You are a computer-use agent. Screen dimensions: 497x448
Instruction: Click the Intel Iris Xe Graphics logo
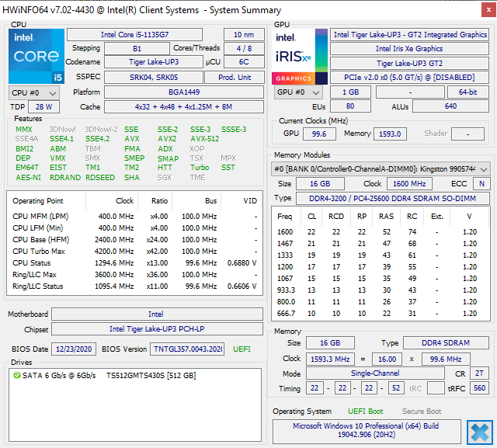(x=299, y=56)
